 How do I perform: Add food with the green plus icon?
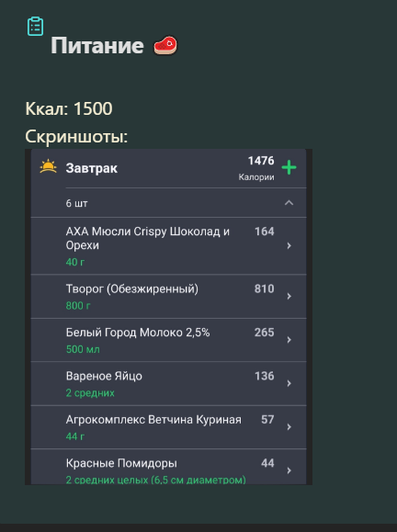pyautogui.click(x=289, y=167)
